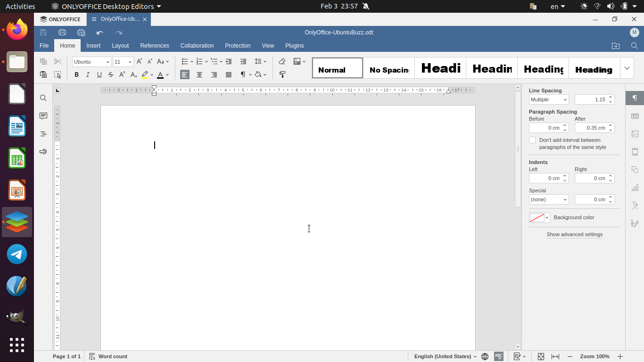Set Justified paragraph alignment
Image resolution: width=644 pixels, height=362 pixels.
(229, 74)
